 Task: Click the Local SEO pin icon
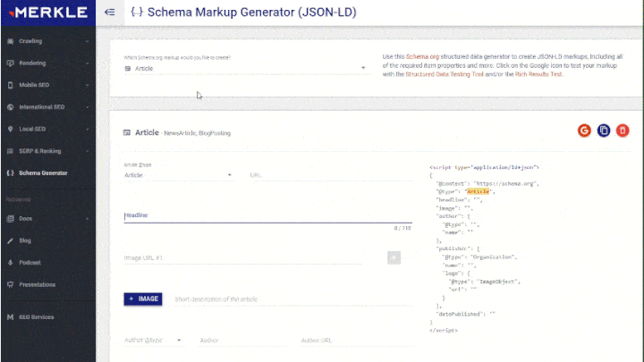click(x=10, y=129)
